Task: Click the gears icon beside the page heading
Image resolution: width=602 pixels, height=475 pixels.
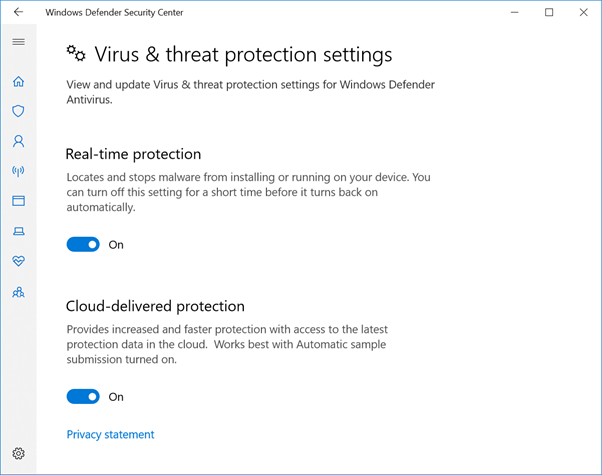Action: pos(76,53)
